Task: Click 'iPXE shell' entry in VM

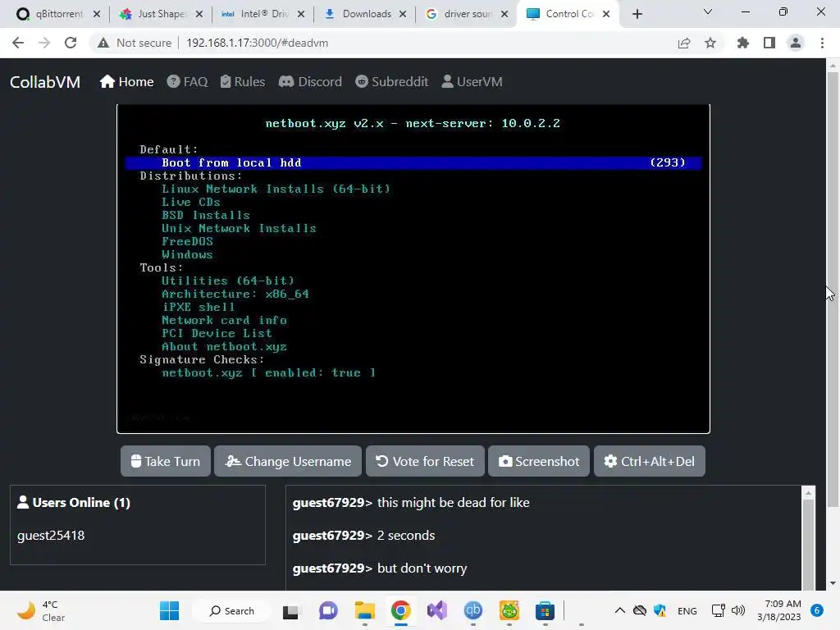Action: tap(199, 307)
